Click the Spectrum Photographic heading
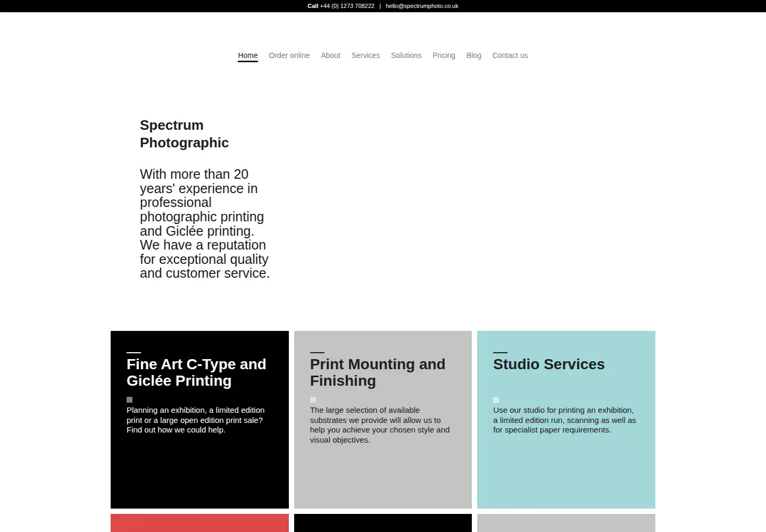Image resolution: width=766 pixels, height=532 pixels. coord(184,134)
